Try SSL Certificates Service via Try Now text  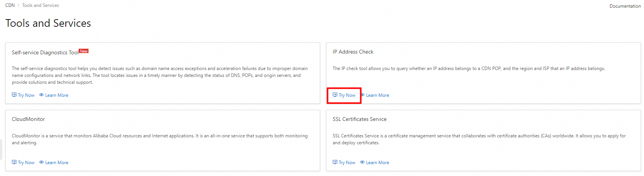347,163
